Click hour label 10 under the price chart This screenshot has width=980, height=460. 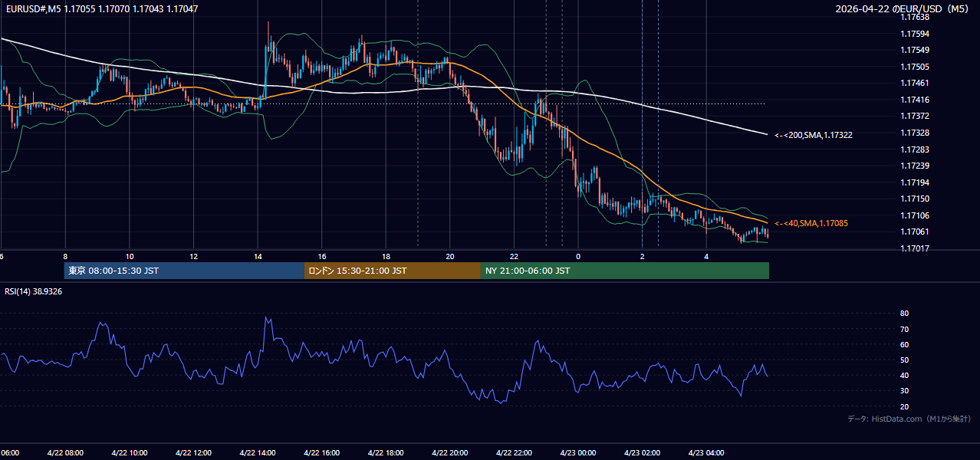pyautogui.click(x=130, y=257)
